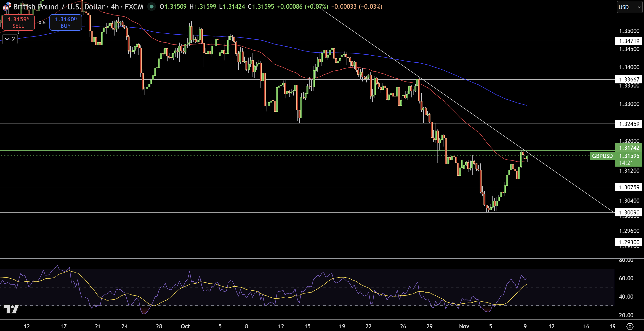This screenshot has height=331, width=644.
Task: Click the Oct label on time axis
Action: tap(185, 326)
